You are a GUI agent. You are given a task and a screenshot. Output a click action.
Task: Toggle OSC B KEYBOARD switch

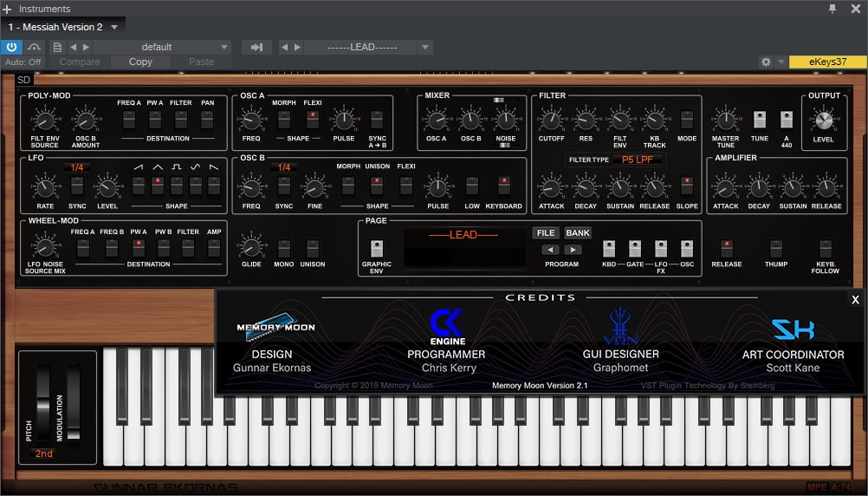tap(504, 185)
